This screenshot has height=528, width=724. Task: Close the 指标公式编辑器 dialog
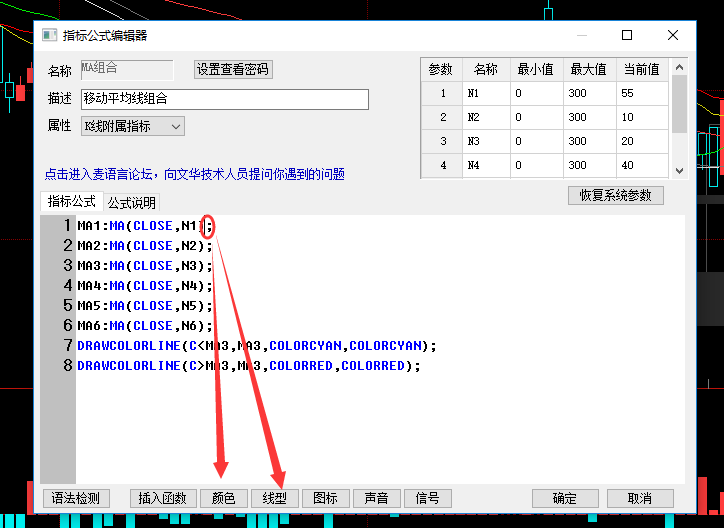point(674,35)
